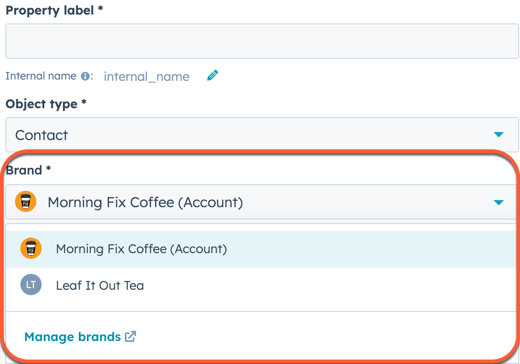Screen dimensions: 520x364
Task: Click the coffee cup logo in the dropdown list
Action: coord(31,248)
